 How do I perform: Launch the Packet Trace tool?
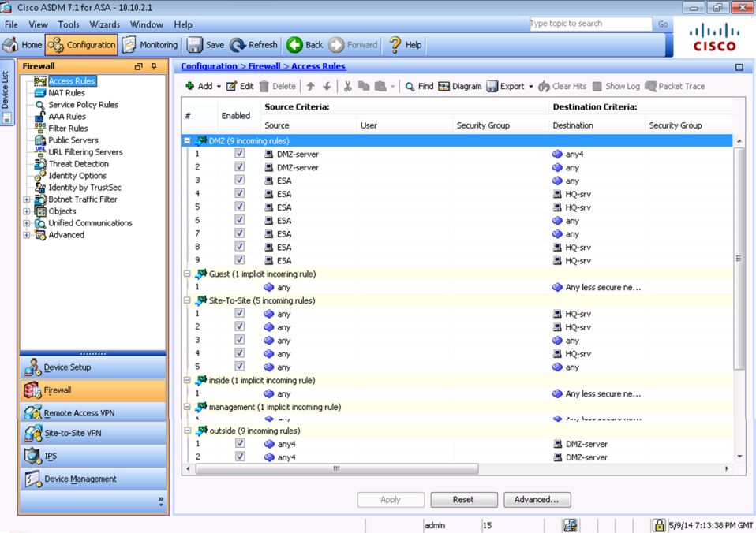pyautogui.click(x=675, y=87)
